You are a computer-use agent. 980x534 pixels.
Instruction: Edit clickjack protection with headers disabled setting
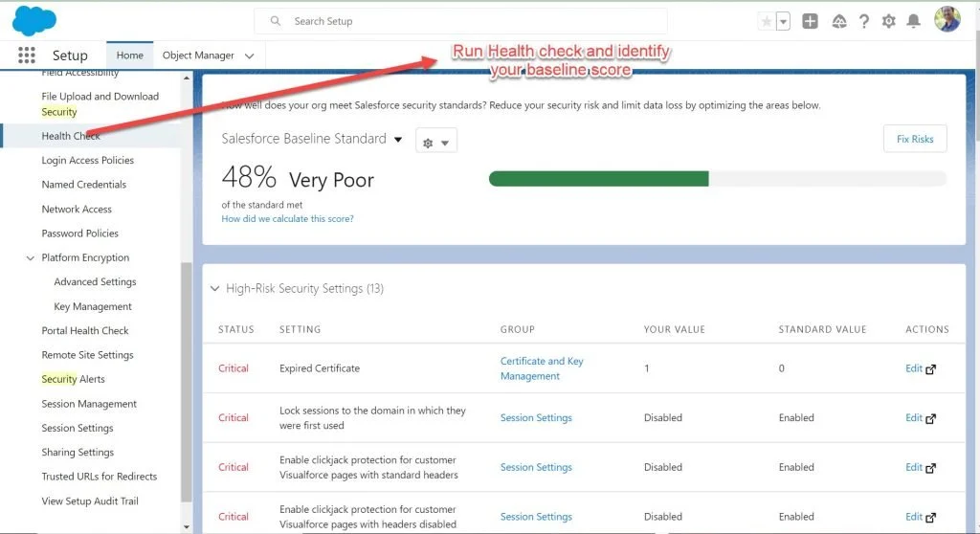point(921,517)
